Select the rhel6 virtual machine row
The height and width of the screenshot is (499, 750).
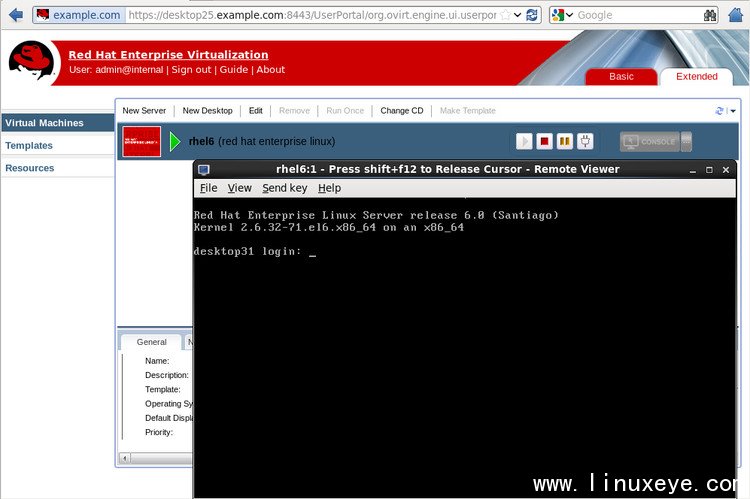[428, 141]
